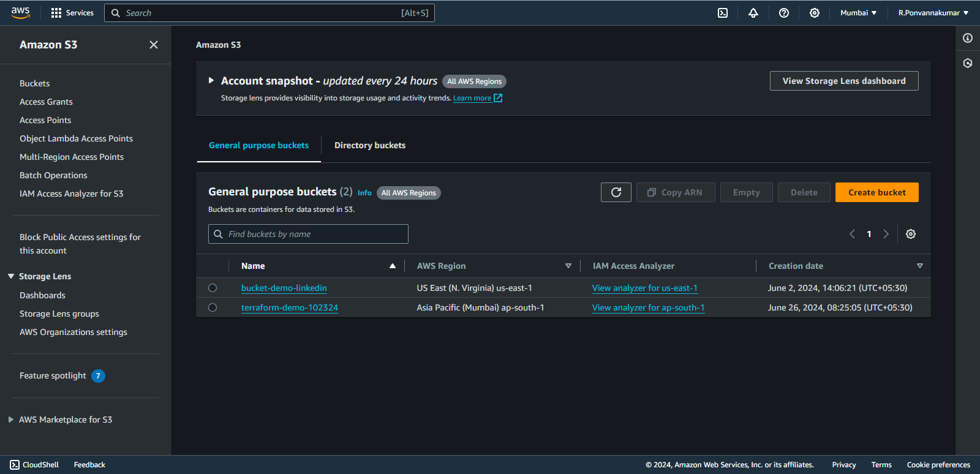Go to next page of buckets
The height and width of the screenshot is (474, 980).
tap(886, 234)
